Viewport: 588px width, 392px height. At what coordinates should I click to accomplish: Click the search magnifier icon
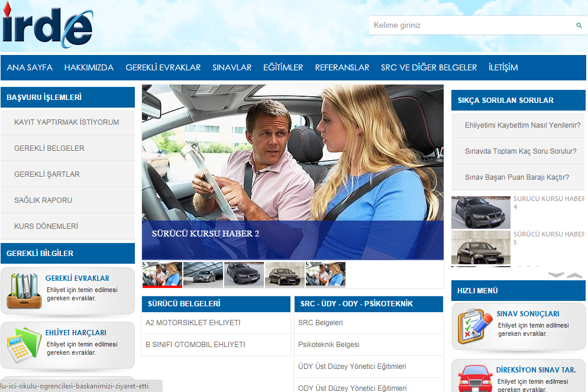pyautogui.click(x=579, y=25)
